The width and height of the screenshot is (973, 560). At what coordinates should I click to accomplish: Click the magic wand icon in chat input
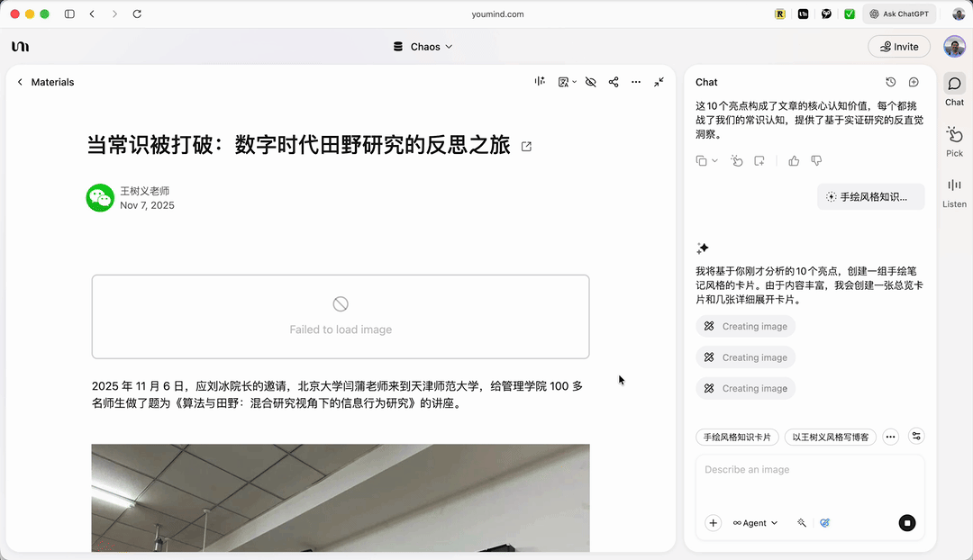[x=801, y=523]
